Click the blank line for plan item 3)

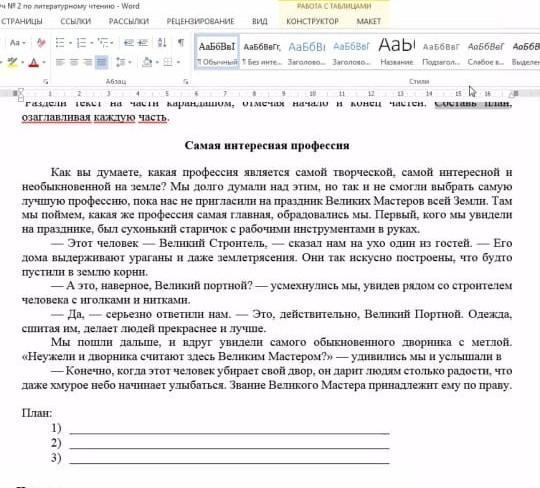(229, 458)
